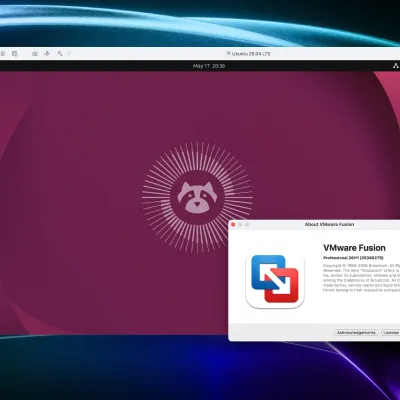Click the VMware Fusion heading in the About window
The image size is (400, 400).
[x=354, y=248]
